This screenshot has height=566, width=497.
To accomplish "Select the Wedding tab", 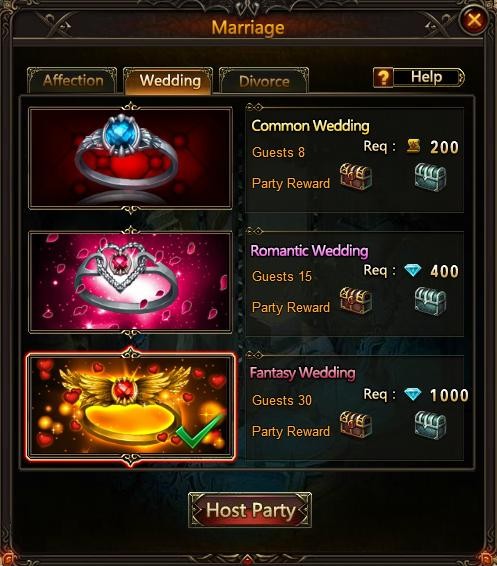I will click(x=169, y=80).
